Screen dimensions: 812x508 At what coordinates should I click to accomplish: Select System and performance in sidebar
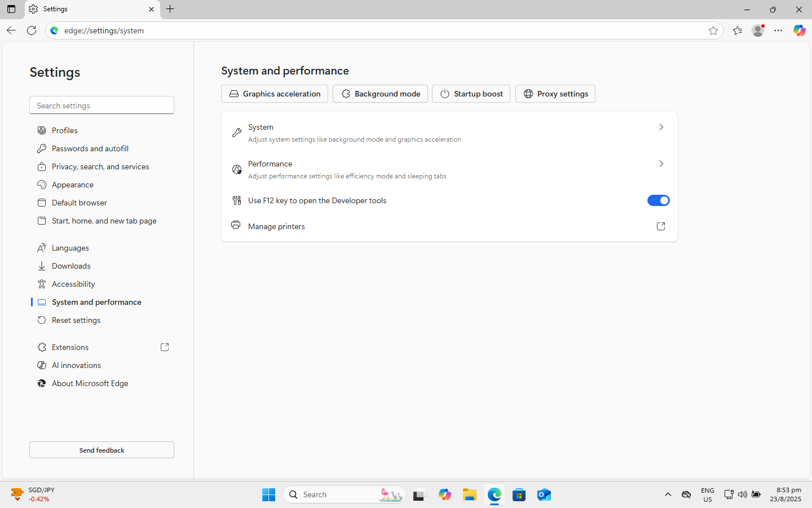[x=101, y=302]
